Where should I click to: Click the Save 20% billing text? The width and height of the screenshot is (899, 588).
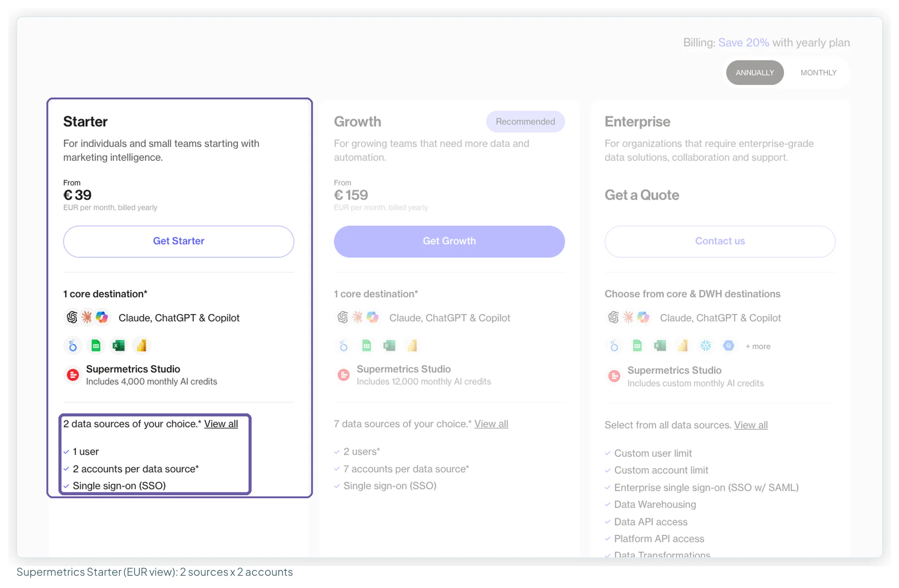744,42
